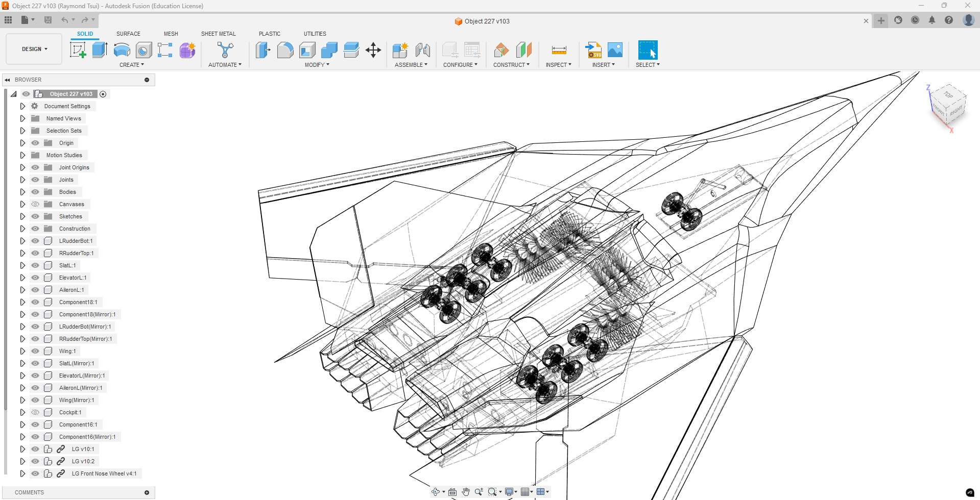The height and width of the screenshot is (500, 980).
Task: Open the ASSEMBLE menu label
Action: (x=411, y=65)
